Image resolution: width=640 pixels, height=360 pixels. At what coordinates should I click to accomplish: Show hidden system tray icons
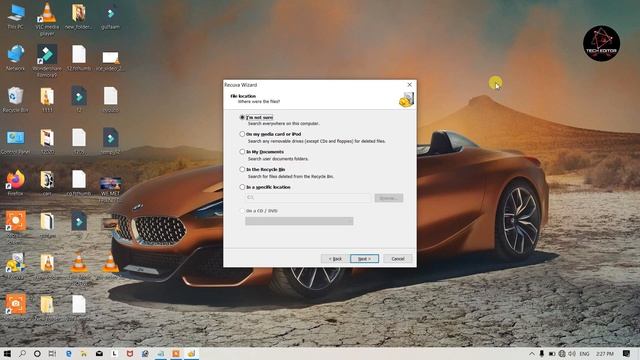point(531,353)
